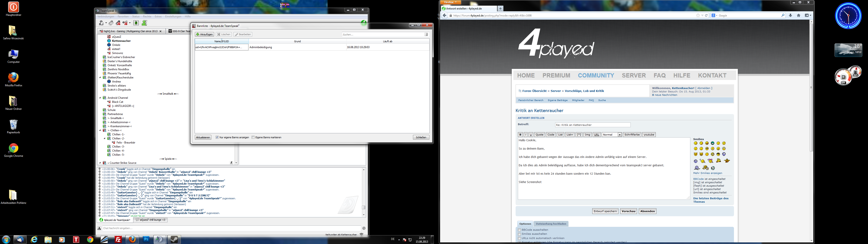868x244 pixels.
Task: Click the Firefox reload page icon
Action: coord(706,16)
